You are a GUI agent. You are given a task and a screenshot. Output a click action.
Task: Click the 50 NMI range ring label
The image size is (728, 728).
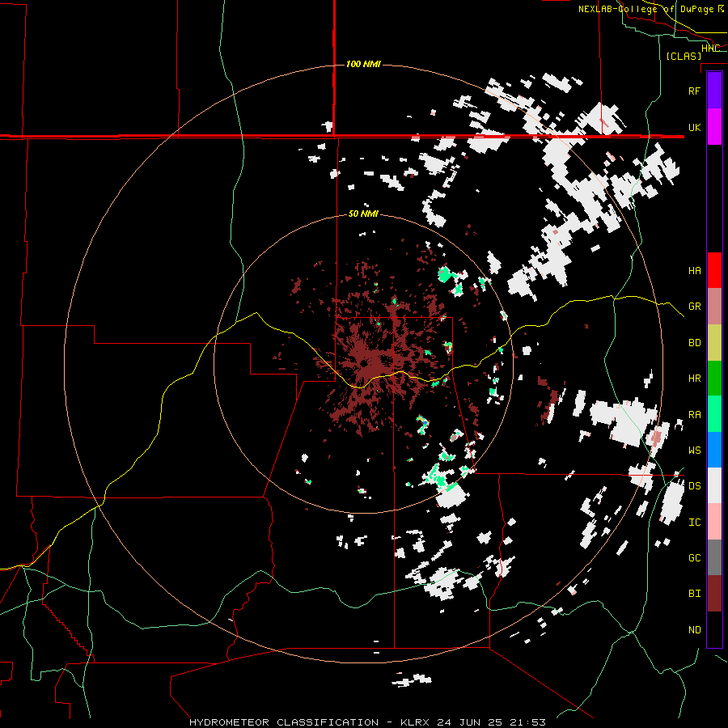tap(363, 214)
